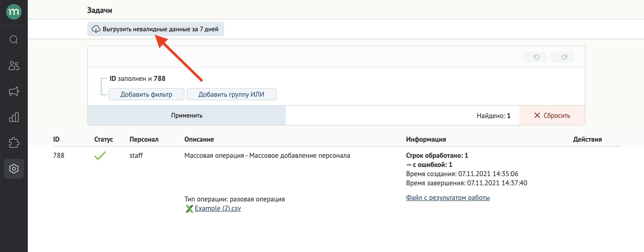This screenshot has width=644, height=252.
Task: Open the analytics bar chart icon
Action: click(14, 117)
